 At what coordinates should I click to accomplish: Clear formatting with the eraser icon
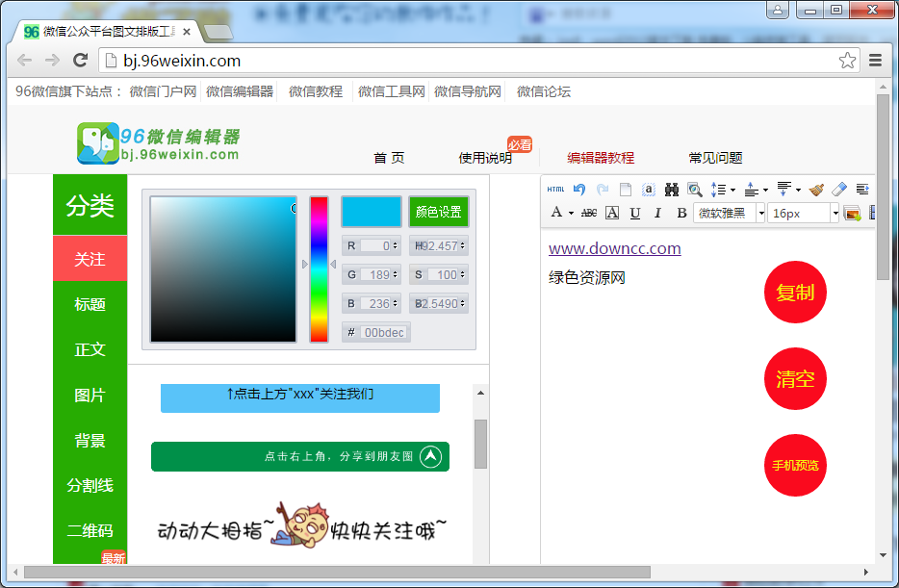pyautogui.click(x=839, y=190)
